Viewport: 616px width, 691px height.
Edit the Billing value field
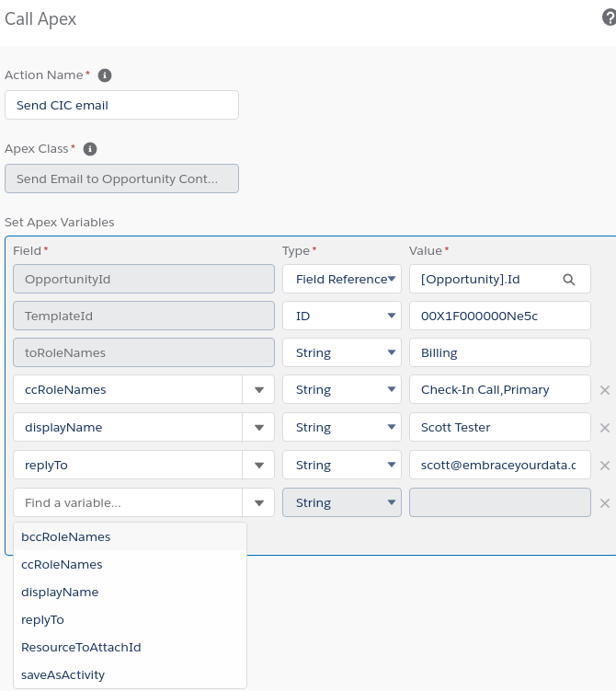point(500,352)
